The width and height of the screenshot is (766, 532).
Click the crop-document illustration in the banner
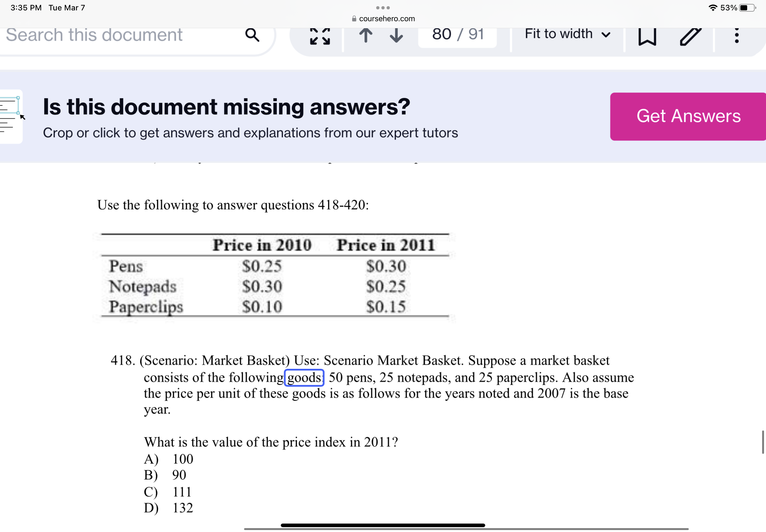tap(11, 117)
